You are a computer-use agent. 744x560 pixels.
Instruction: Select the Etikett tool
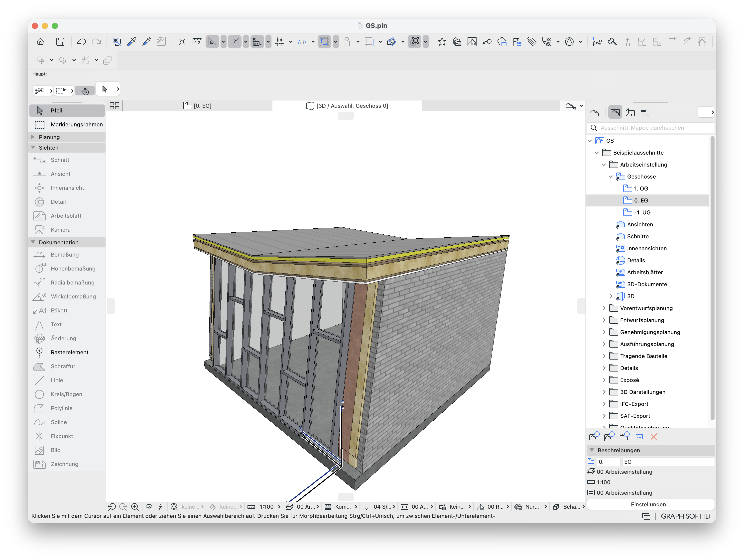coord(67,311)
